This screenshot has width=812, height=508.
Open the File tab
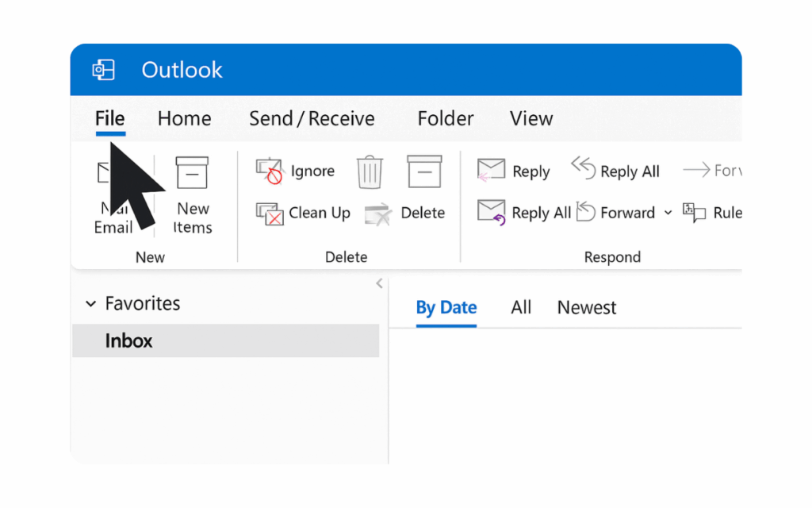click(109, 119)
